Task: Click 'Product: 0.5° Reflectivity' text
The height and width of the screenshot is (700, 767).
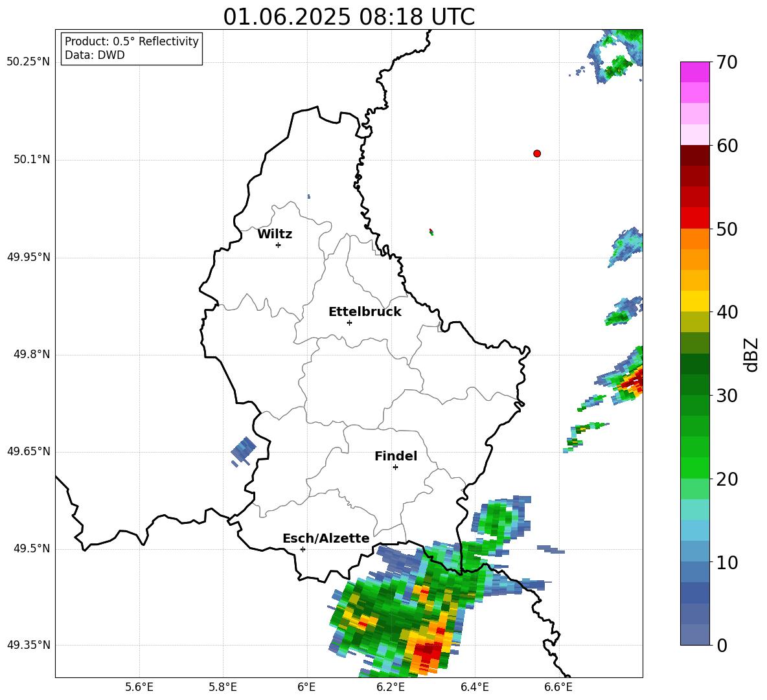Action: (x=132, y=41)
